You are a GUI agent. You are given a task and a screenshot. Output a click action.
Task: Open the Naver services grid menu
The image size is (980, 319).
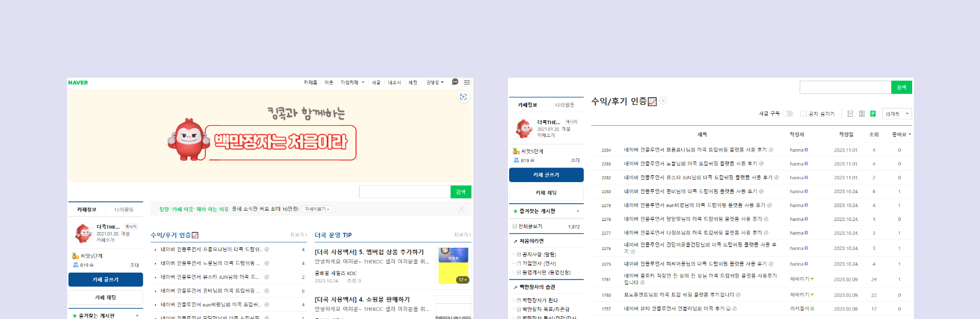(467, 82)
